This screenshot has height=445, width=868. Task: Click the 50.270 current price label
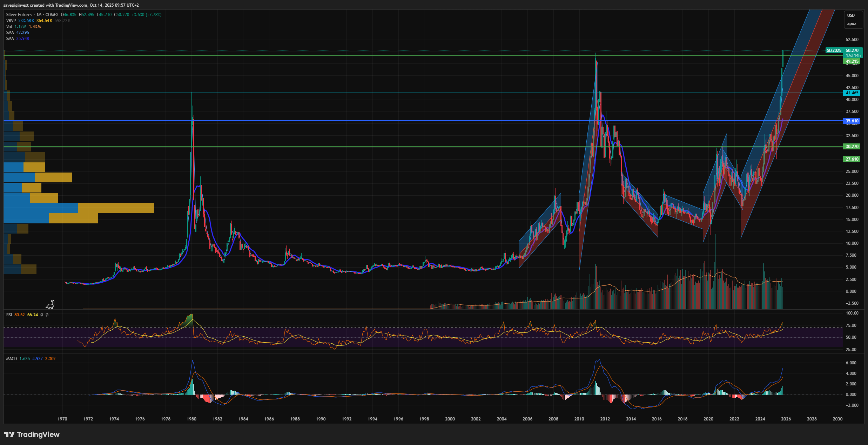852,50
